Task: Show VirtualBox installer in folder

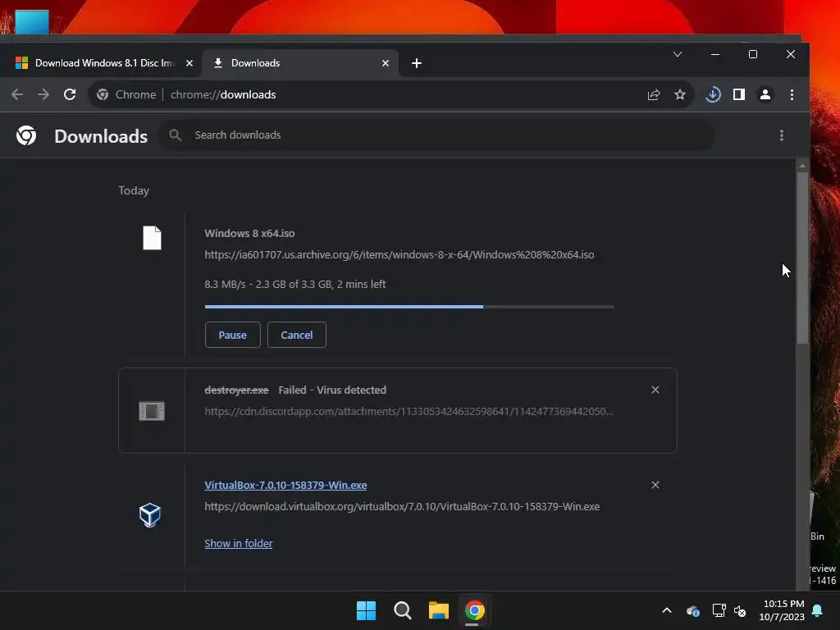Action: point(239,543)
